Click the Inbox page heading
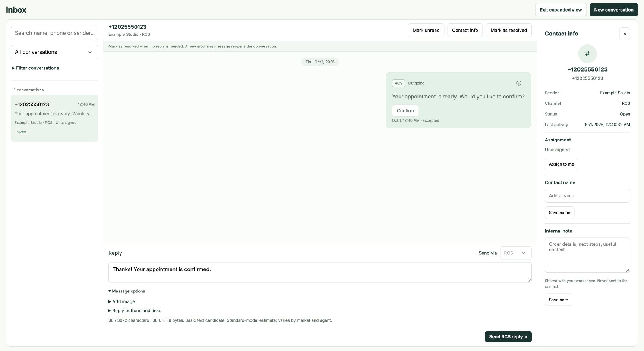The image size is (644, 351). point(16,10)
